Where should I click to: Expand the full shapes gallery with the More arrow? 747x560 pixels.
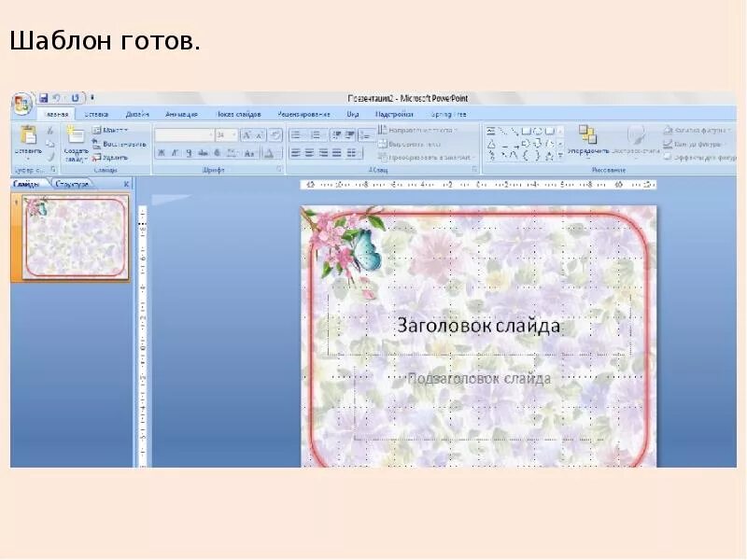561,156
